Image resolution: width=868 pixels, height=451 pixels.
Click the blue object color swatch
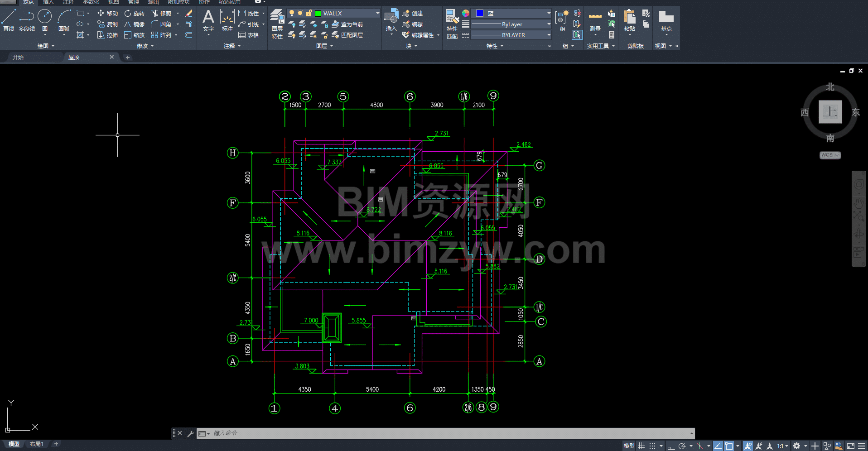[x=480, y=13]
